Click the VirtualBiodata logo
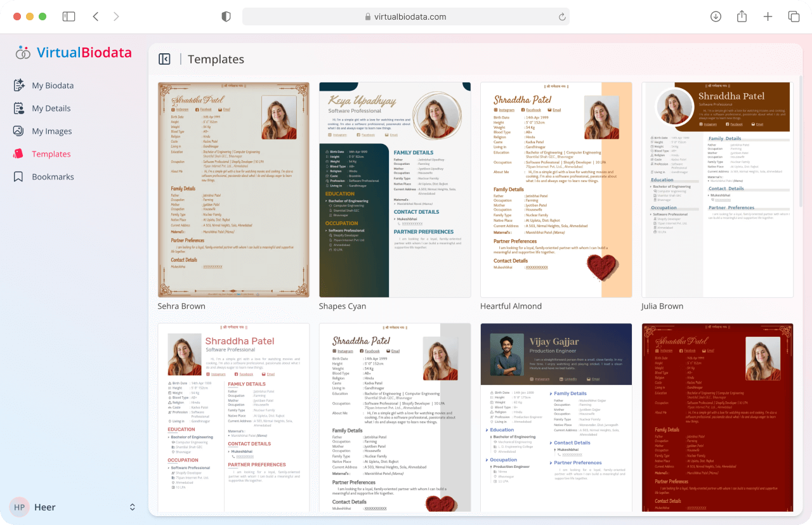 [x=72, y=53]
